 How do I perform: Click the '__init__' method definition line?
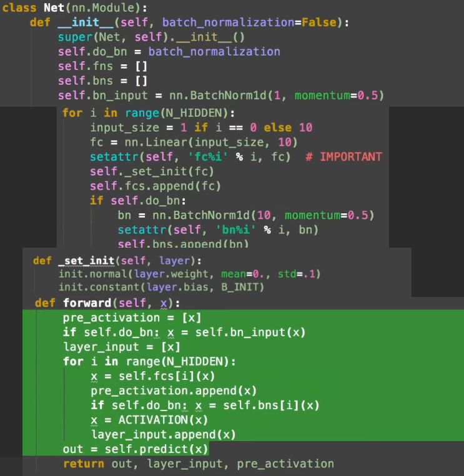click(189, 22)
